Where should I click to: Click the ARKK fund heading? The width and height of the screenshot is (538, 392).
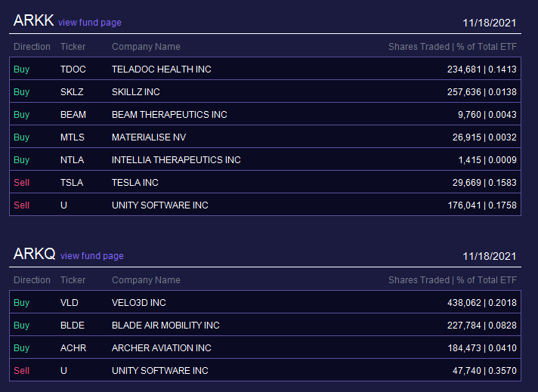click(33, 20)
